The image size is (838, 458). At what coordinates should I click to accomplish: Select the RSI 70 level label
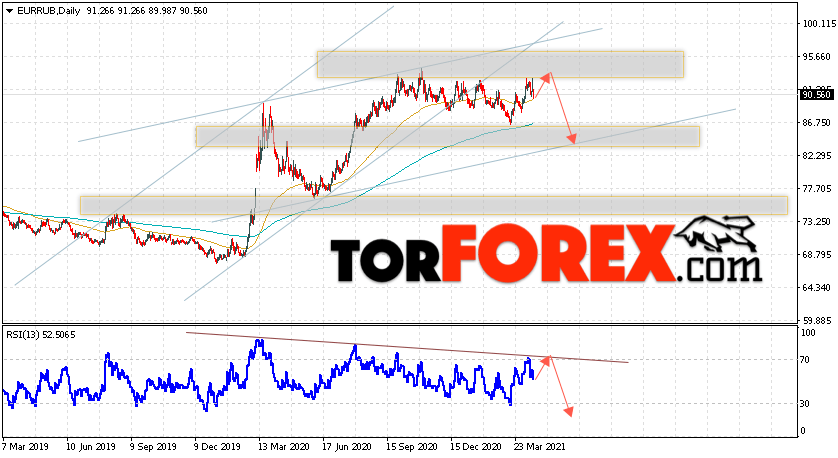pyautogui.click(x=804, y=360)
